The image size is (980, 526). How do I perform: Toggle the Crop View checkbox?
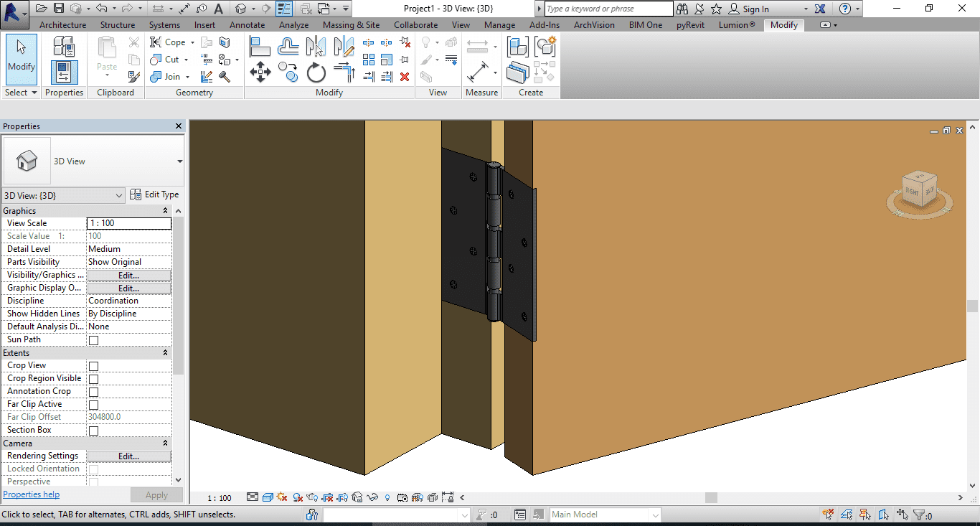[93, 366]
